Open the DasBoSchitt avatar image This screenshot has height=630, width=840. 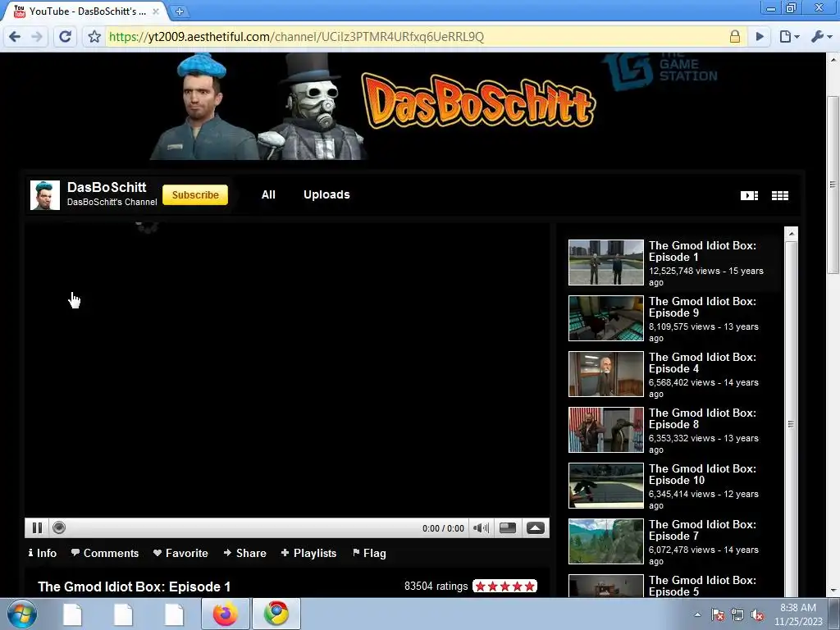pos(45,195)
